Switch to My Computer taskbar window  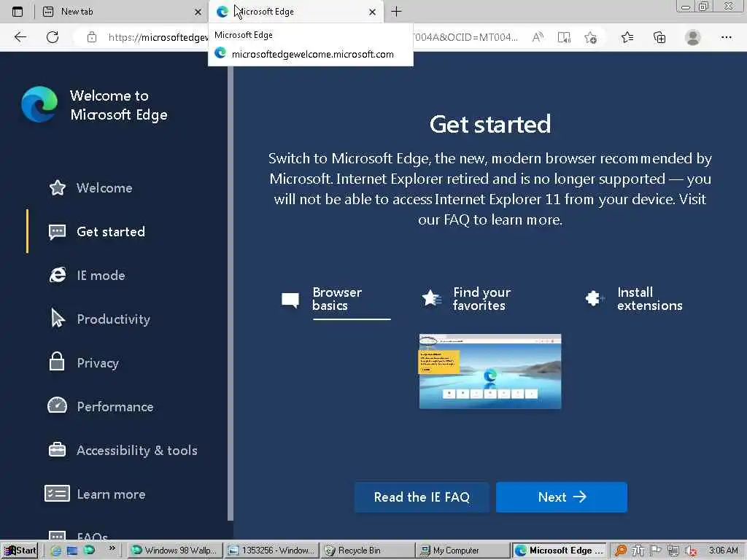click(x=463, y=551)
